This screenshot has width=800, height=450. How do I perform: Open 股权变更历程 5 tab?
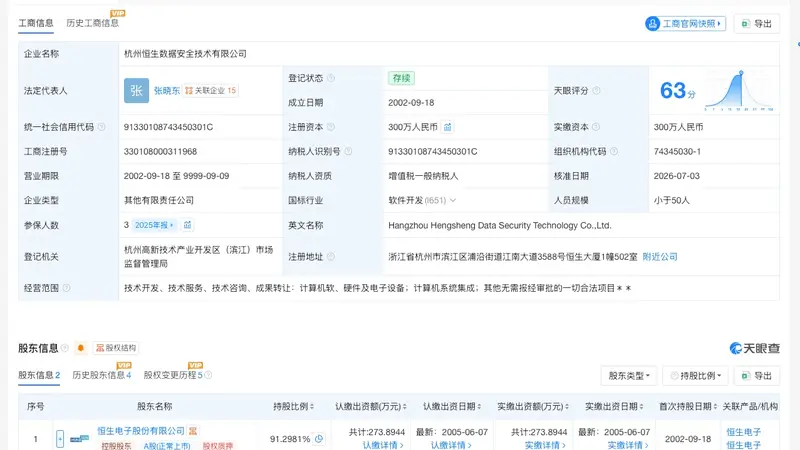point(173,376)
